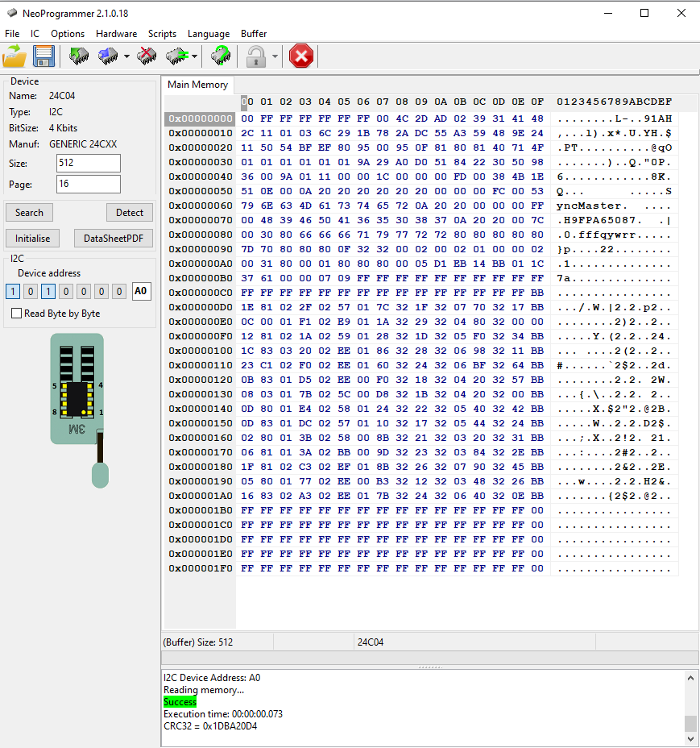700x748 pixels.
Task: Expand the Write IC dropdown arrow
Action: (x=126, y=57)
